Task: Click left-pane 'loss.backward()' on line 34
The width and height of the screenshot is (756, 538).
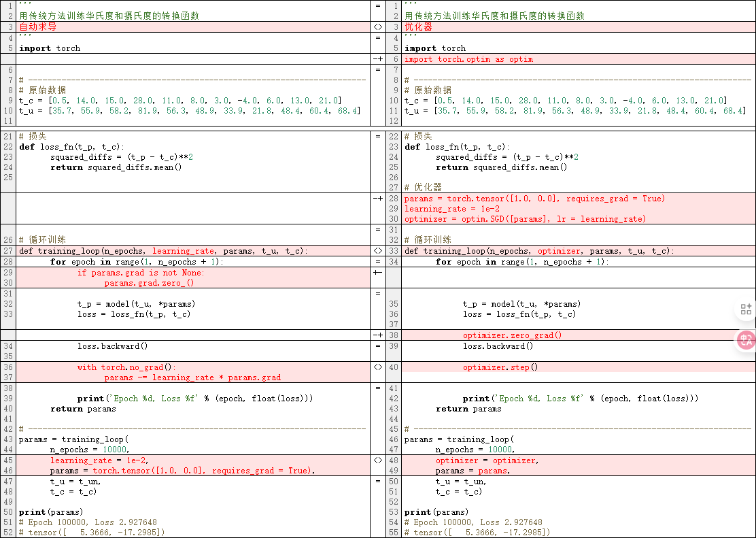Action: coord(112,346)
